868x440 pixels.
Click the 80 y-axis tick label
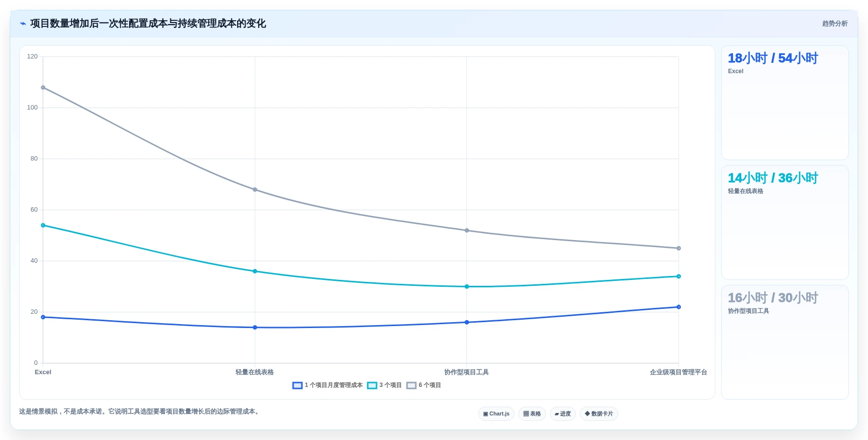coord(34,159)
